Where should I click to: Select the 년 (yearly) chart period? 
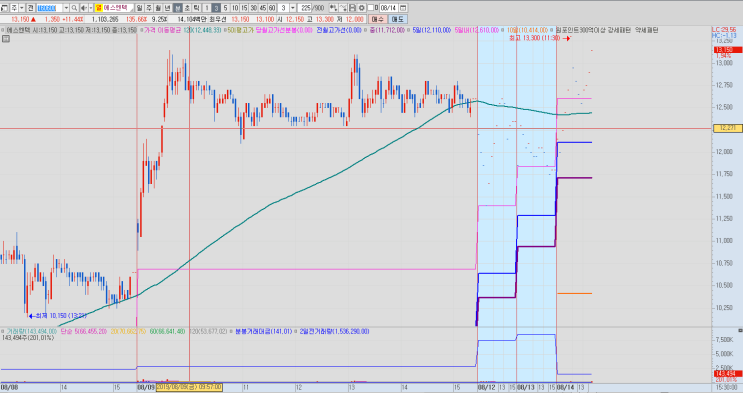coord(168,8)
